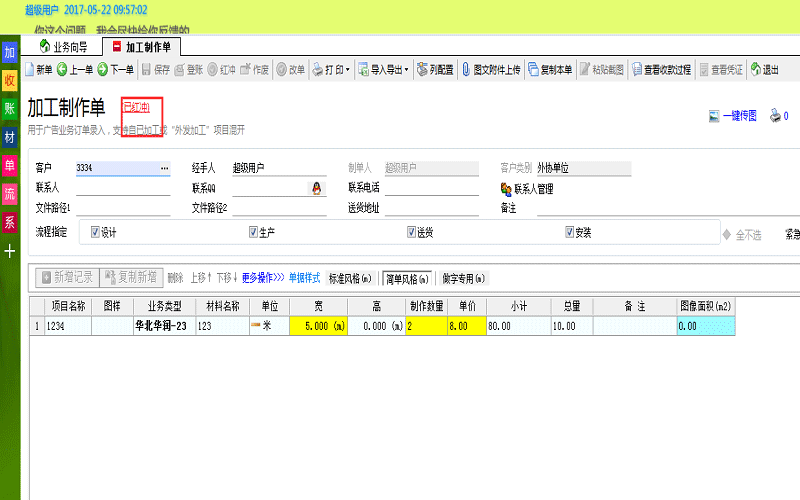Viewport: 800px width, 500px height.
Task: Click the QQ penguin icon in 联系QQ
Action: tap(316, 187)
